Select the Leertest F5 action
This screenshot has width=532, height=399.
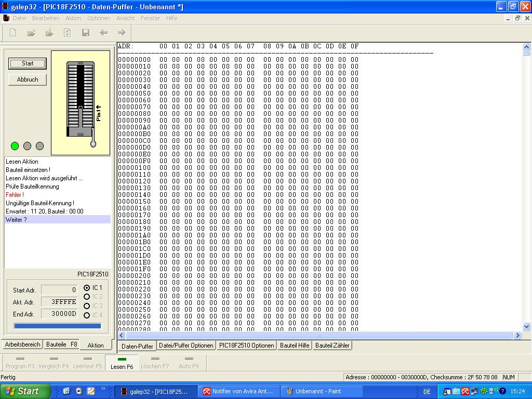coord(87,363)
